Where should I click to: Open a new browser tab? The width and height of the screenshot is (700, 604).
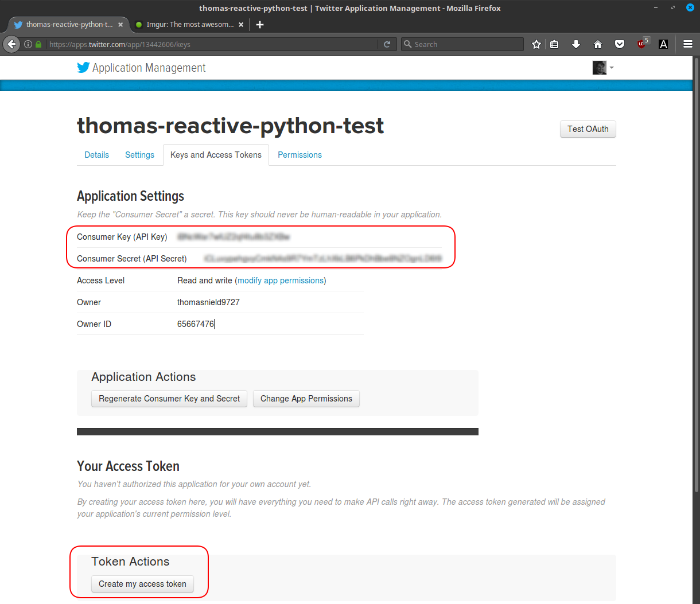coord(260,25)
